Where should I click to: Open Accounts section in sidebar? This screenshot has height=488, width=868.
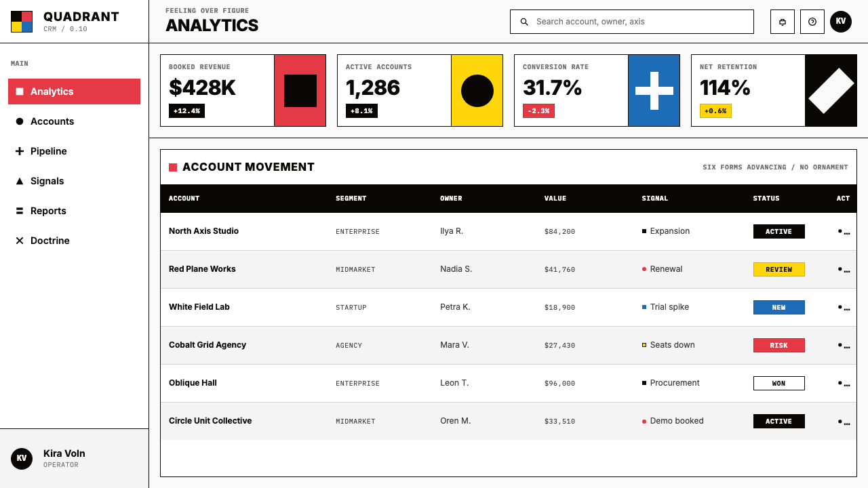tap(75, 121)
